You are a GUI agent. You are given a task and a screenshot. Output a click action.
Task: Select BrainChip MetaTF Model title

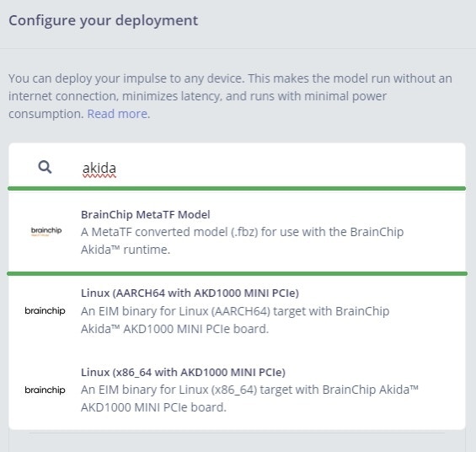146,214
